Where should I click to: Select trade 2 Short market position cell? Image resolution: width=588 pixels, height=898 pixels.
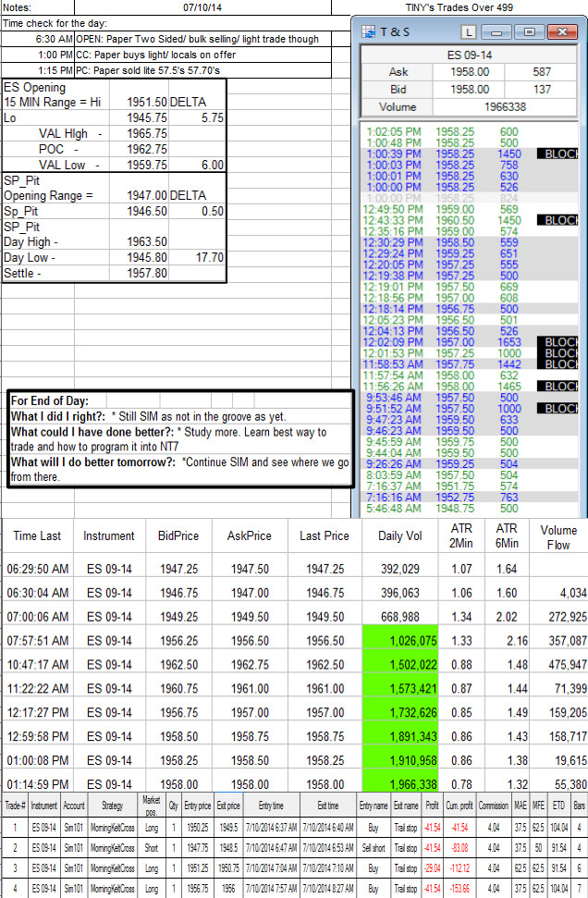(x=151, y=848)
